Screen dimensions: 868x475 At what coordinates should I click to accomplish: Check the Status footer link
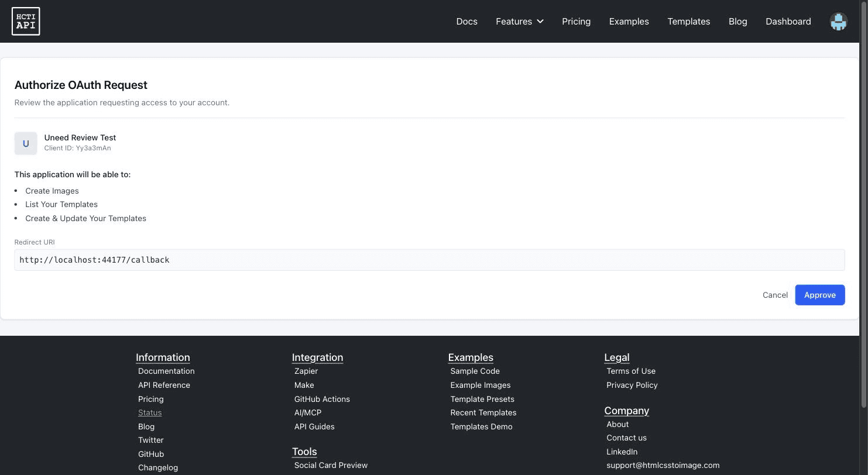click(150, 412)
